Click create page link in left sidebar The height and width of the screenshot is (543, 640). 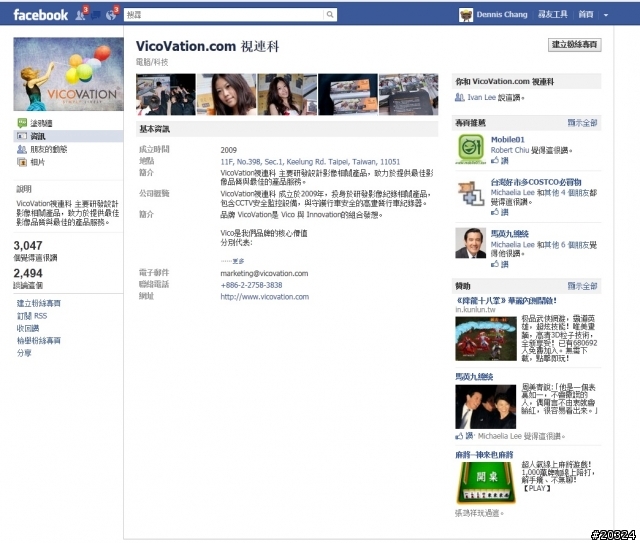38,303
